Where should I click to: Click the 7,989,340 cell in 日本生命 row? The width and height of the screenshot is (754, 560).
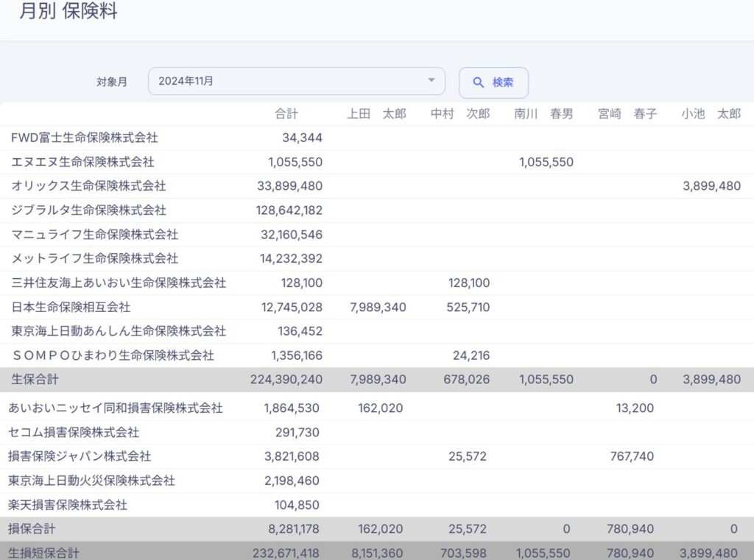[377, 307]
